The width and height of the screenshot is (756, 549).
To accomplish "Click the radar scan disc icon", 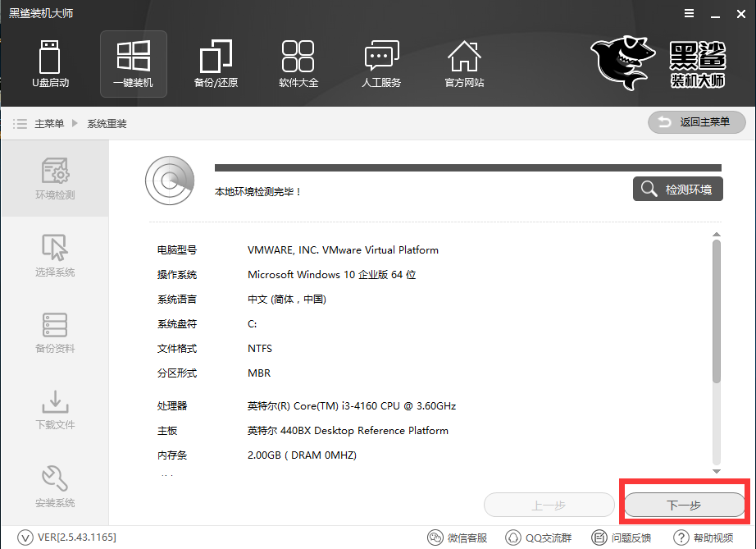I will coord(170,181).
